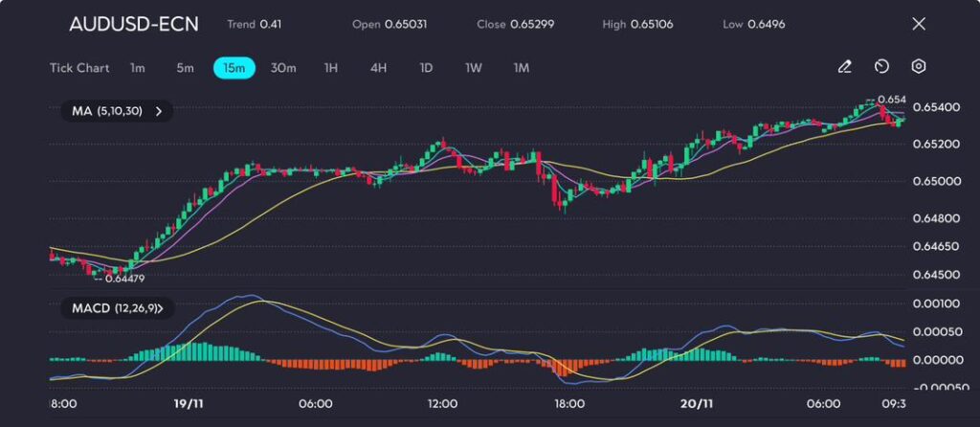Choose the 1H timeframe
The width and height of the screenshot is (980, 427).
331,68
